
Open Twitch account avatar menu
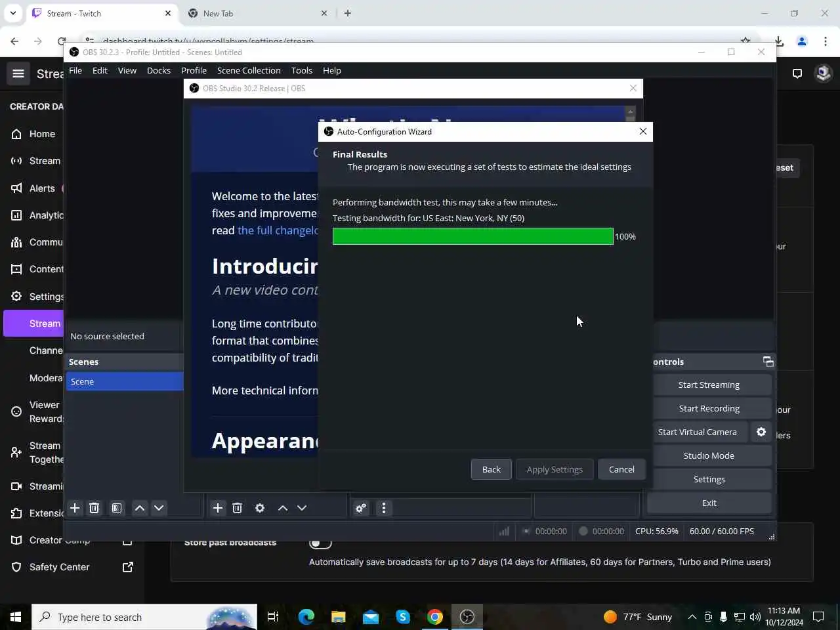[x=823, y=73]
